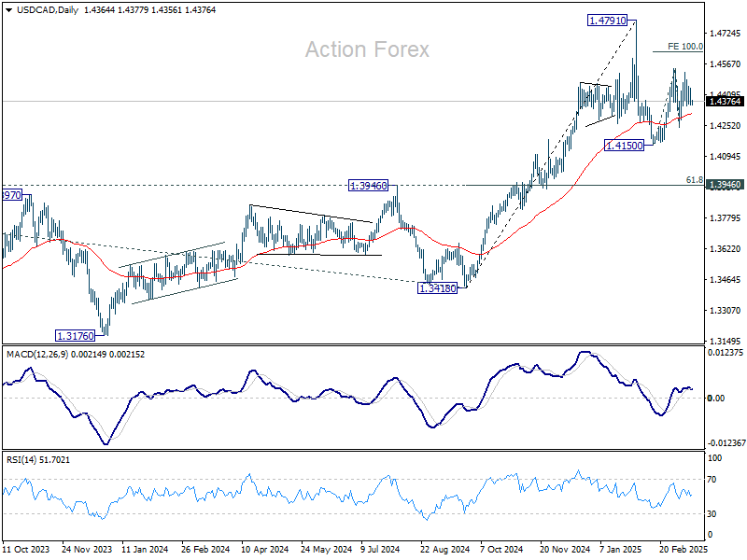Viewport: 747px width, 560px height.
Task: Click the 1.47245 price axis value
Action: click(726, 34)
